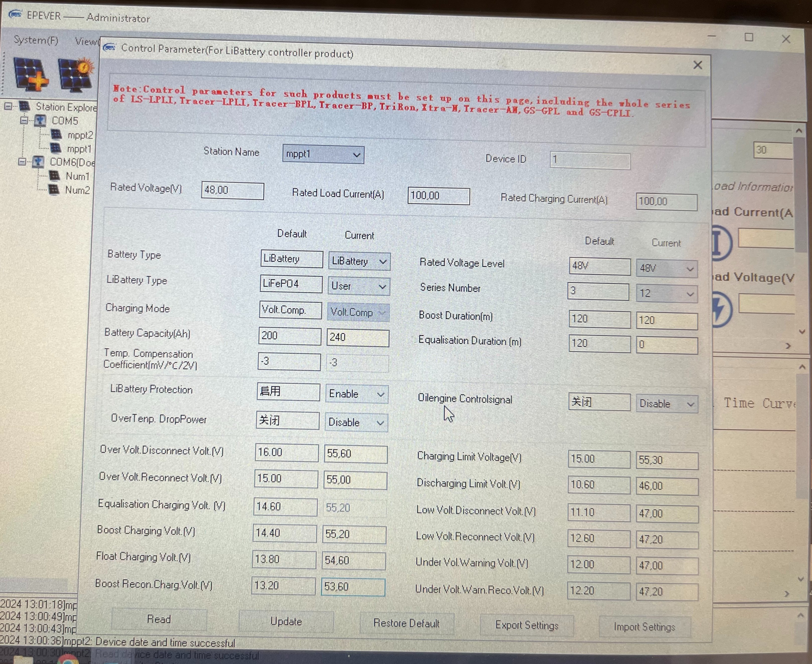The height and width of the screenshot is (664, 812).
Task: Open the System(F) menu
Action: (36, 40)
